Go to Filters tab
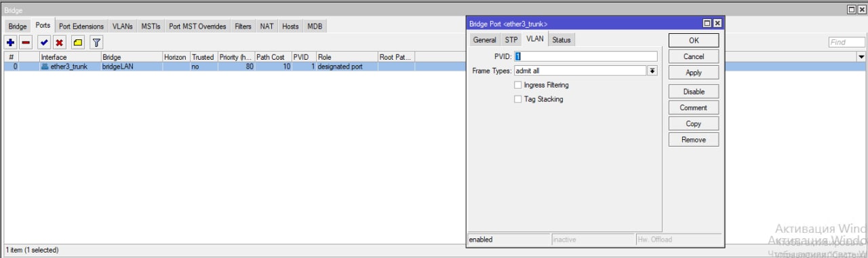 (243, 26)
